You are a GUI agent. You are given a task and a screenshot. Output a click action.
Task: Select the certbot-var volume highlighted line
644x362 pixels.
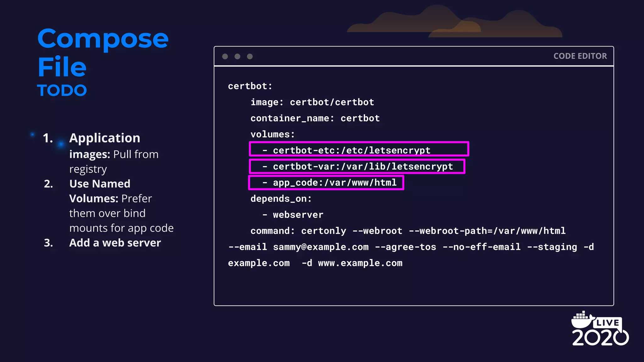[357, 167]
